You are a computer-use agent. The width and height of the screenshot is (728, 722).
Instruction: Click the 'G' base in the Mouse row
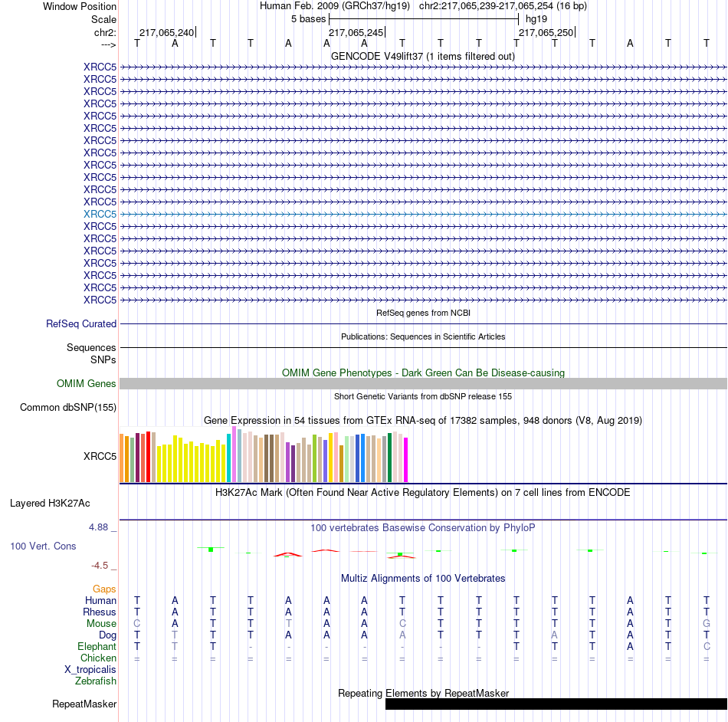click(x=707, y=624)
